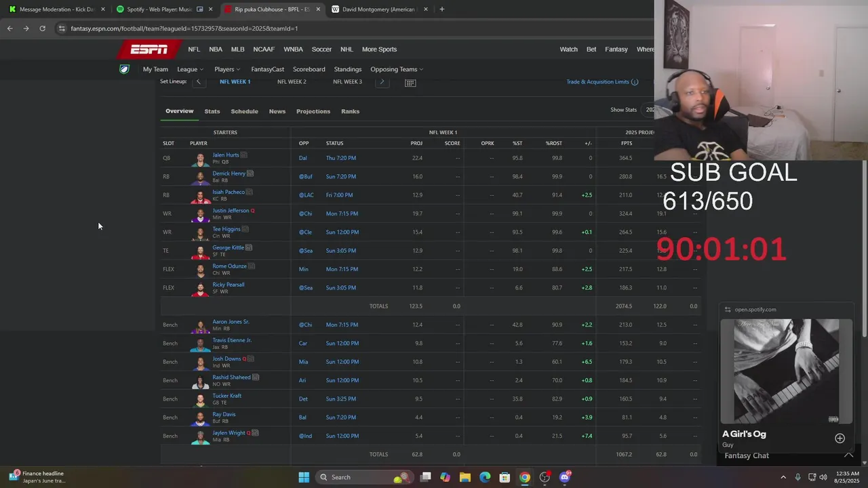The image size is (868, 488).
Task: Open the NBA menu item
Action: point(216,49)
